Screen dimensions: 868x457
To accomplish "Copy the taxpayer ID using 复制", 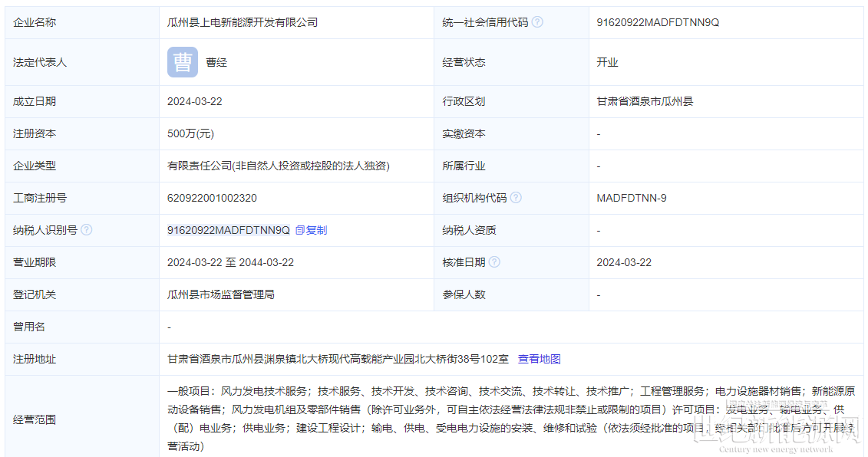I will tap(312, 230).
